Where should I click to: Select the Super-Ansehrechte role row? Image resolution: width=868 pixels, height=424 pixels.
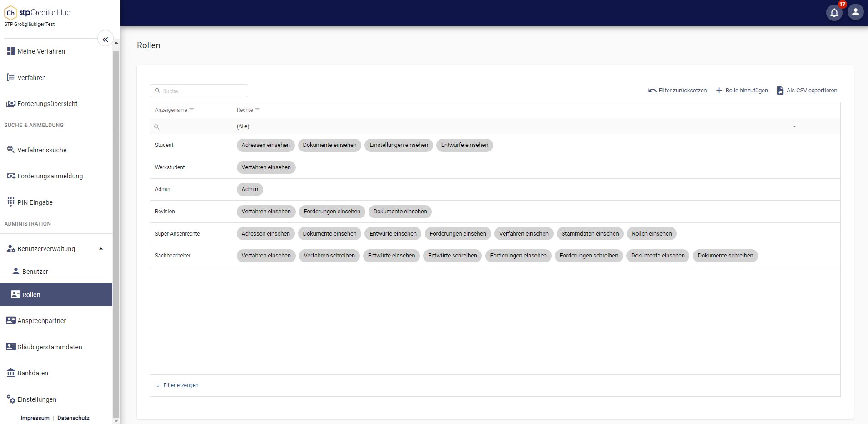point(495,234)
